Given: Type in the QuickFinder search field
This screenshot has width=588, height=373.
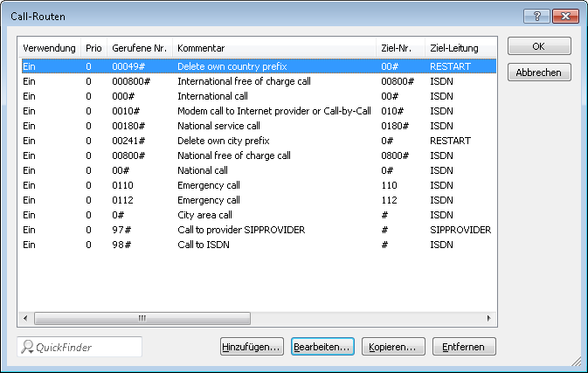Looking at the screenshot, I should click(x=86, y=347).
